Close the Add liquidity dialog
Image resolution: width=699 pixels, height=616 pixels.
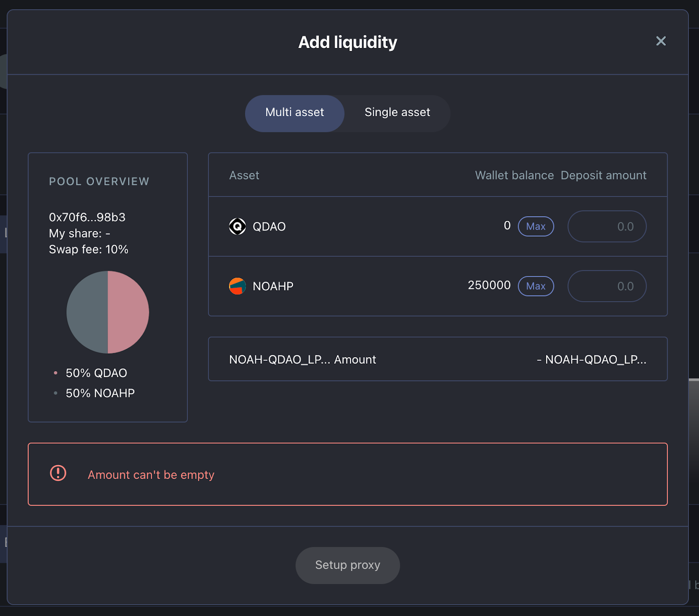(x=661, y=41)
